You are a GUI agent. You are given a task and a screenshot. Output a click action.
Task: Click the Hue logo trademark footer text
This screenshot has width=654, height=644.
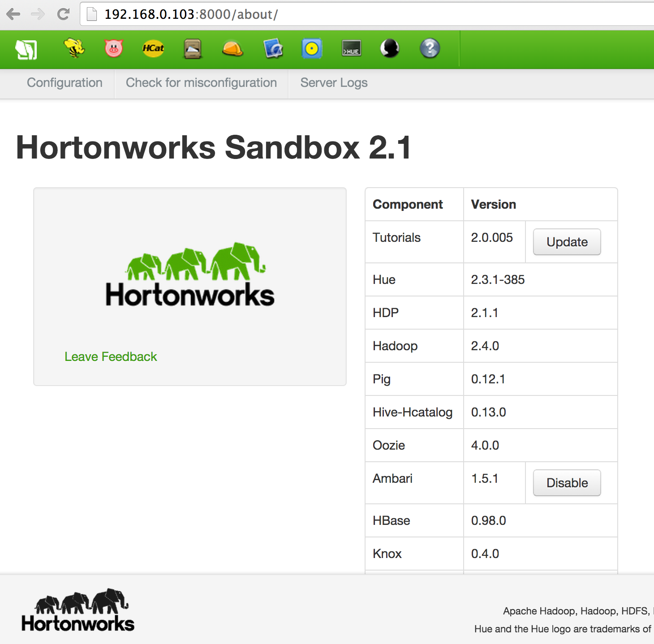pos(564,629)
